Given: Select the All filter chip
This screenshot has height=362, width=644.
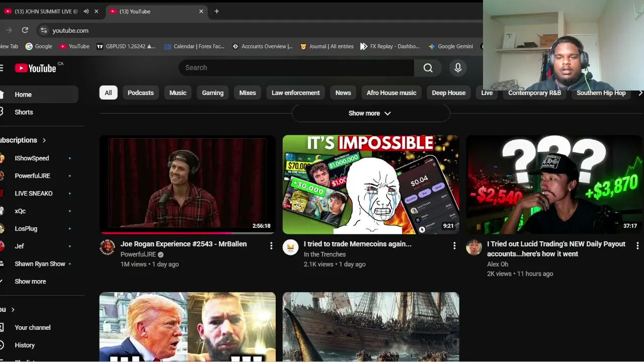Looking at the screenshot, I should point(108,93).
